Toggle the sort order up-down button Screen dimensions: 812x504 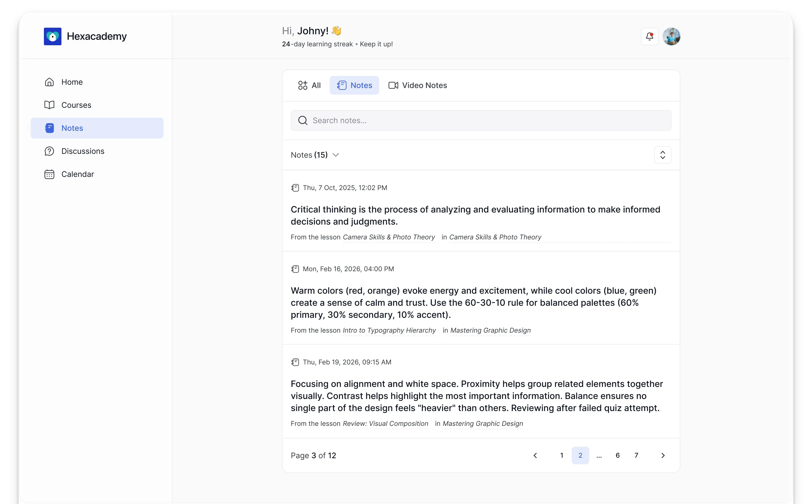coord(662,155)
